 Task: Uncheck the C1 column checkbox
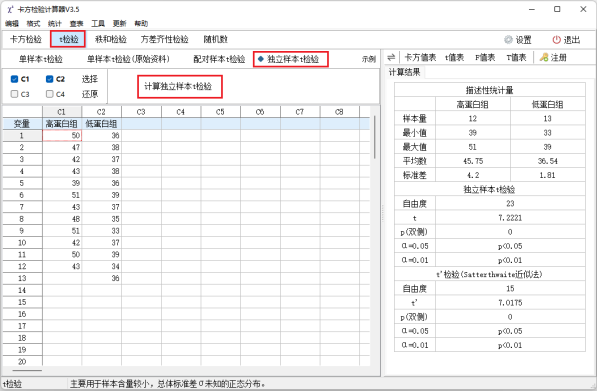click(x=14, y=79)
